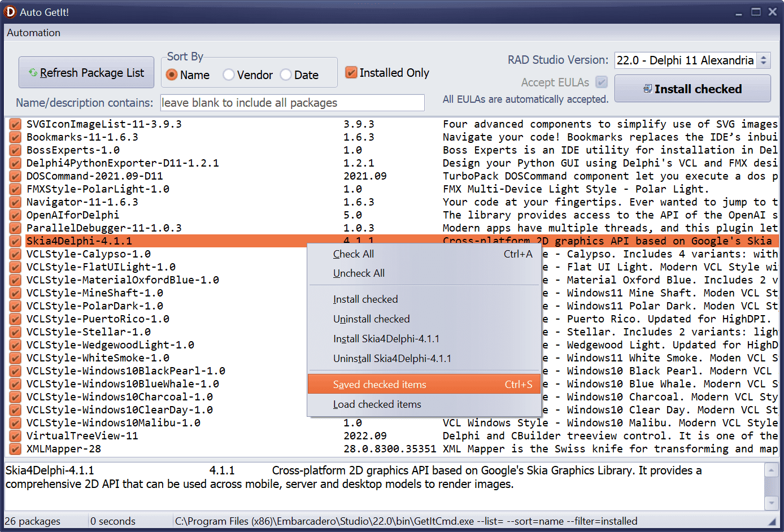784x532 pixels.
Task: Uncheck the VCLStyle-PuertoRico-1.0 checkbox
Action: [x=16, y=319]
